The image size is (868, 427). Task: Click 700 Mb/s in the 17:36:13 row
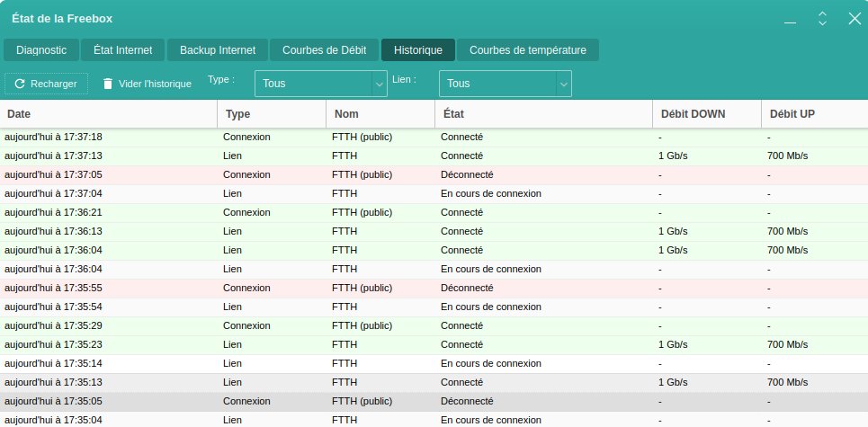coord(788,231)
